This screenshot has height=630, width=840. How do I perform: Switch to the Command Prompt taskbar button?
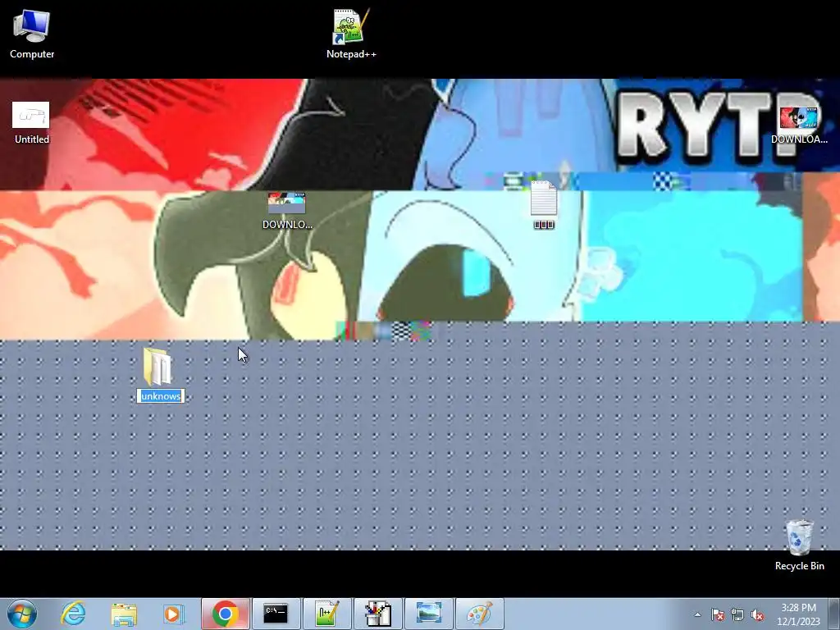click(x=276, y=614)
